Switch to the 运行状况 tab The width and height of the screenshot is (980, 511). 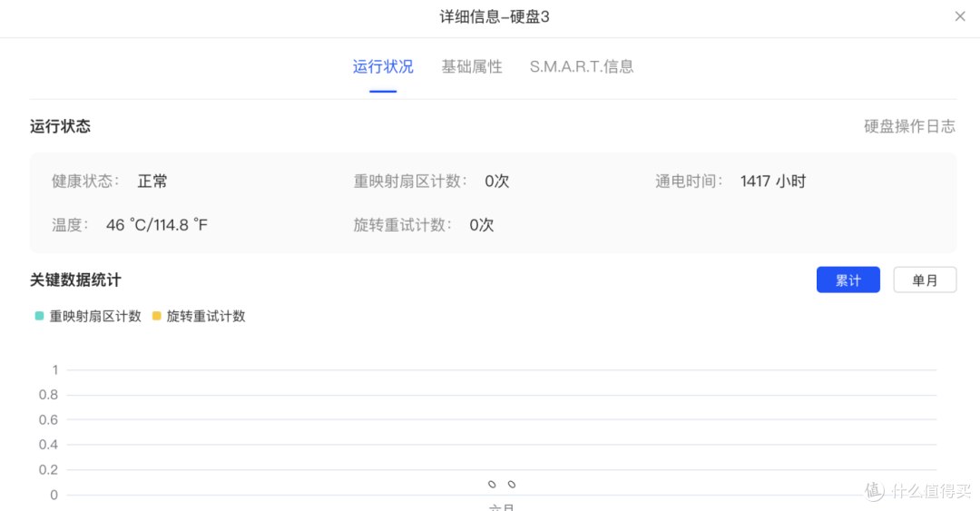(x=383, y=67)
